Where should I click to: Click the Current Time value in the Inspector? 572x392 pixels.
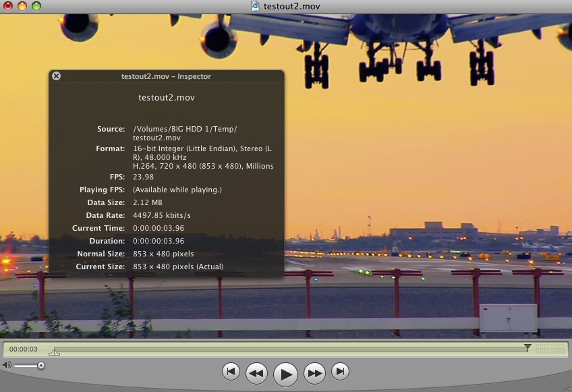point(159,228)
